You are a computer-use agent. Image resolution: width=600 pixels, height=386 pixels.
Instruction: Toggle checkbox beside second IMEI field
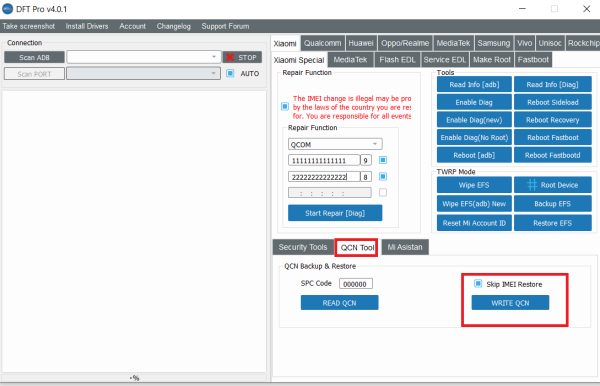(x=383, y=176)
